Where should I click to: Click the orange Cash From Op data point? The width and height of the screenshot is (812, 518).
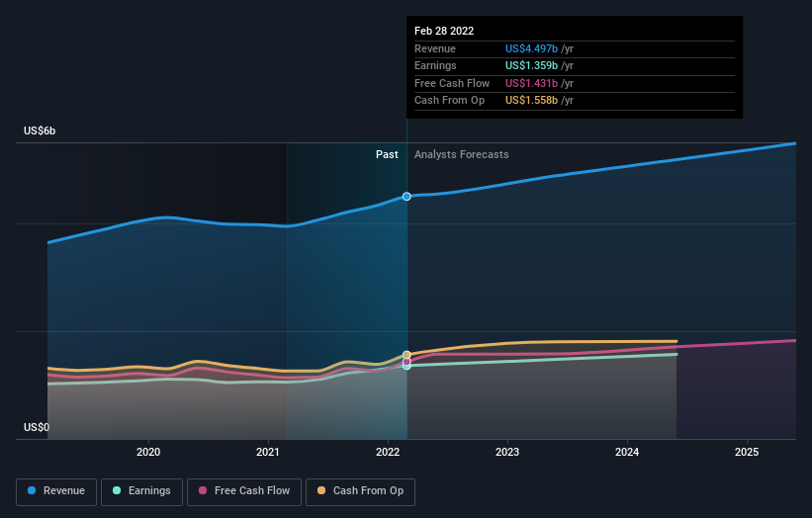406,355
